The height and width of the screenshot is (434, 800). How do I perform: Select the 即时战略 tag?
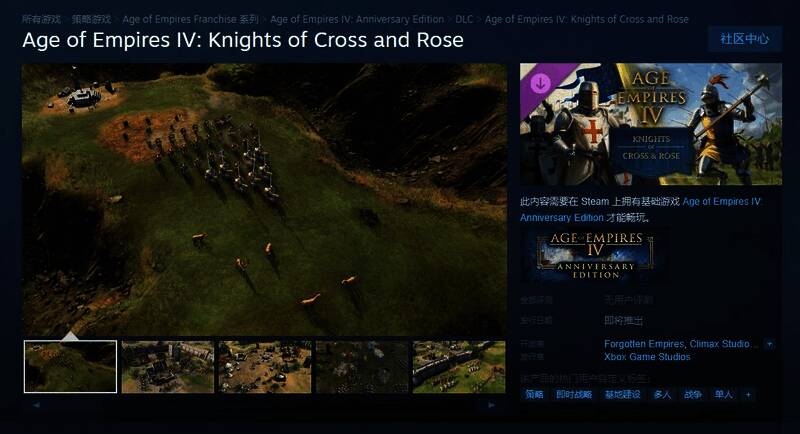[x=574, y=395]
